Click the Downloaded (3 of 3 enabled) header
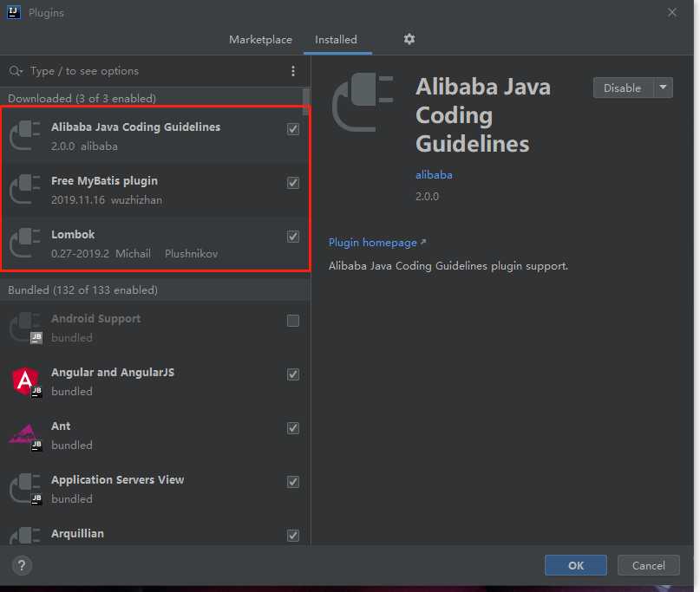 (82, 98)
